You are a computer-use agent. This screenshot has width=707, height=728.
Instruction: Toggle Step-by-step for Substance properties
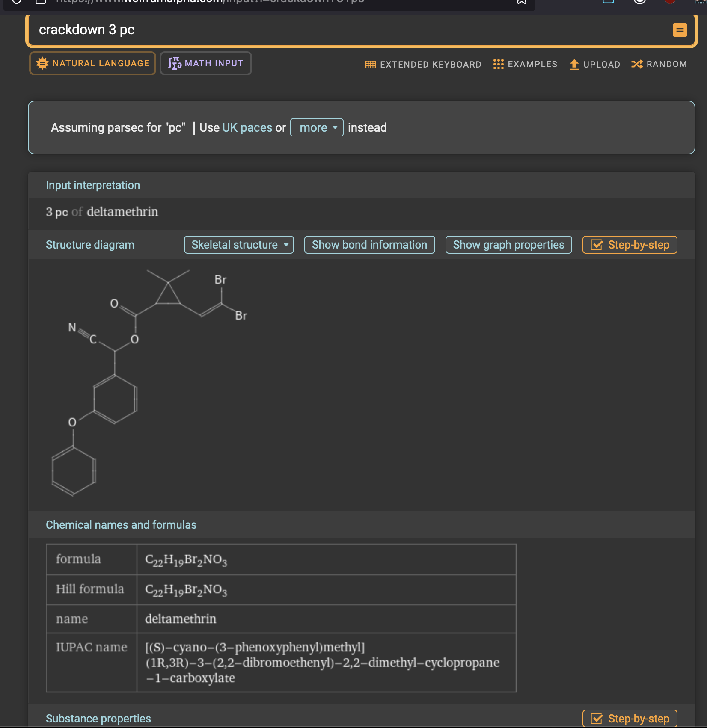click(x=630, y=719)
